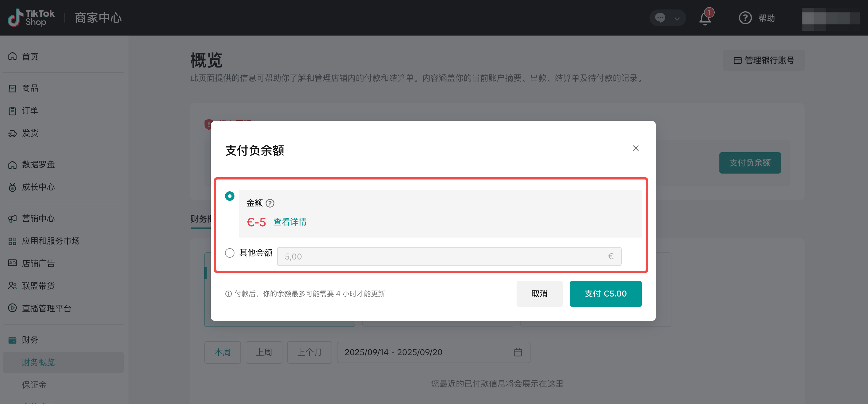This screenshot has width=868, height=404.
Task: Open 保证金 in the sidebar menu
Action: coord(34,384)
